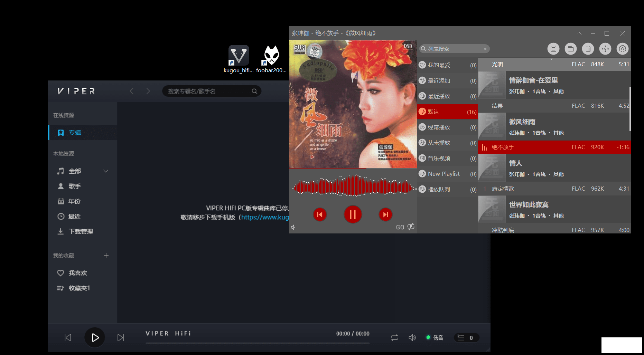The height and width of the screenshot is (355, 644).
Task: Select the playing track 绝不放手
Action: 554,147
